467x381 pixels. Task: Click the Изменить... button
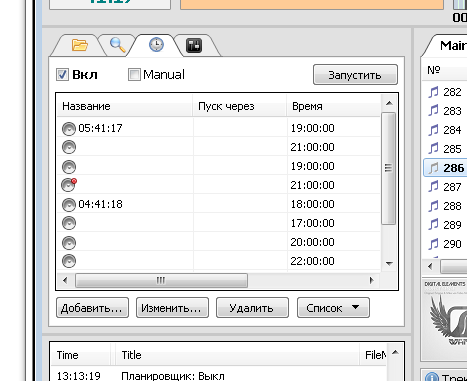tap(172, 308)
